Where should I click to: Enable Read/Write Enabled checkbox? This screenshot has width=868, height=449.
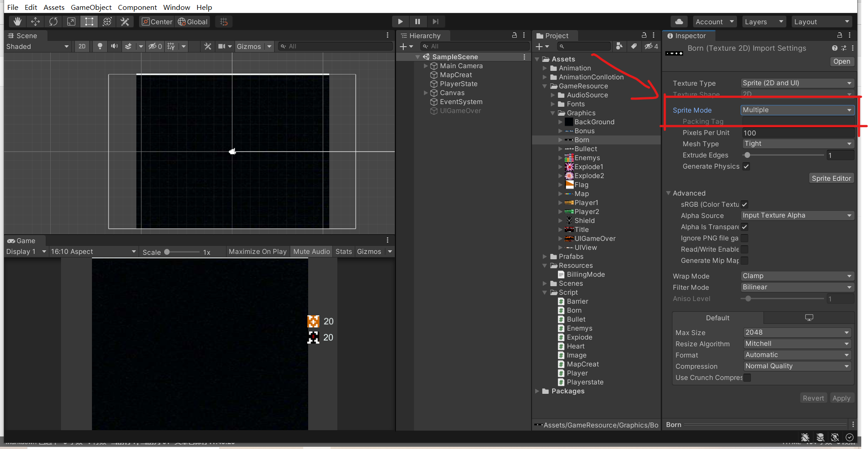[745, 249]
